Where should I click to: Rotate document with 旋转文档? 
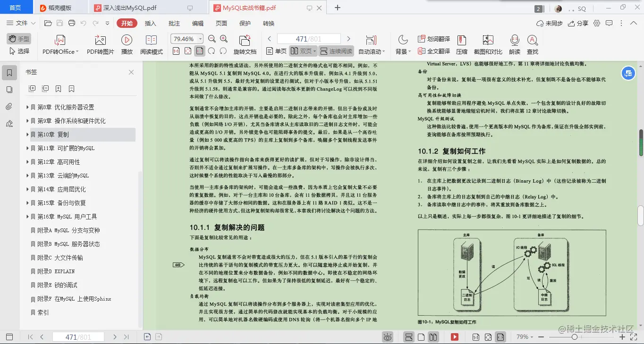(x=245, y=45)
